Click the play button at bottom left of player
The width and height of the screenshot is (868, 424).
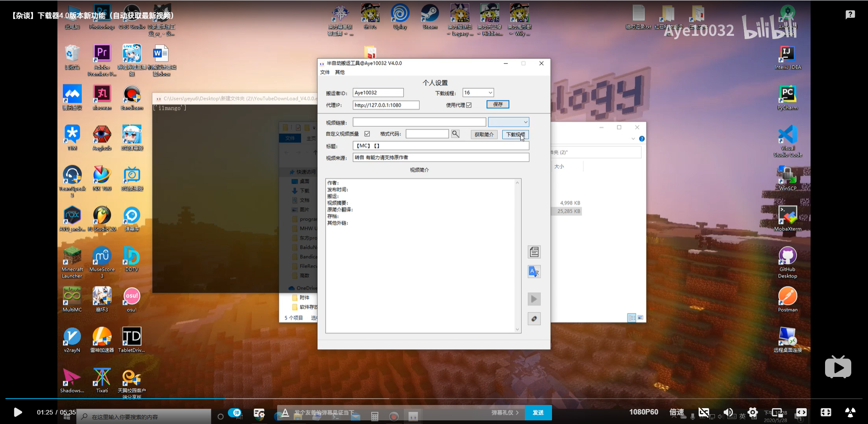[18, 412]
